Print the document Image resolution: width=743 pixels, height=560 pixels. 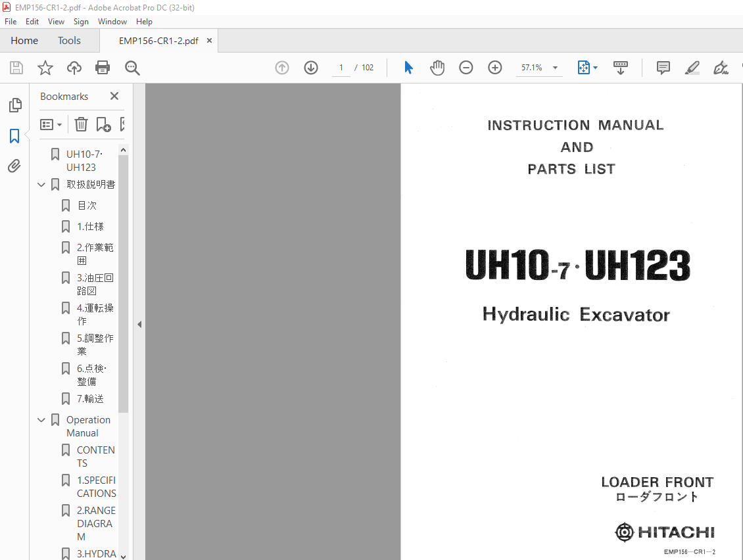coord(103,68)
